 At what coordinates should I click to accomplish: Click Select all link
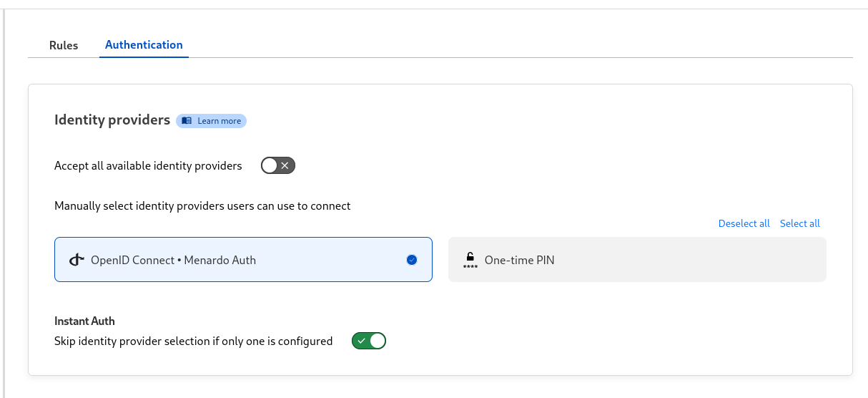point(799,223)
